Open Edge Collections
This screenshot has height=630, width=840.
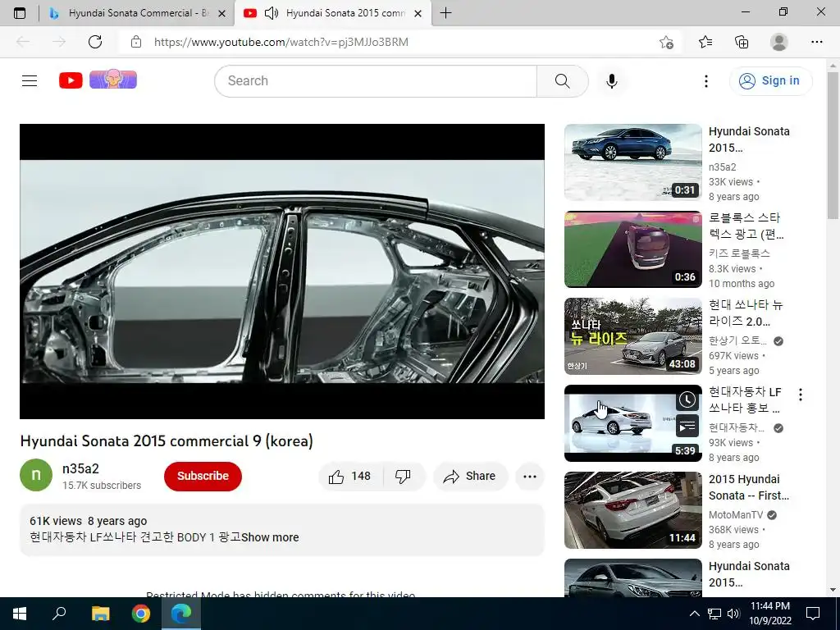(x=742, y=42)
